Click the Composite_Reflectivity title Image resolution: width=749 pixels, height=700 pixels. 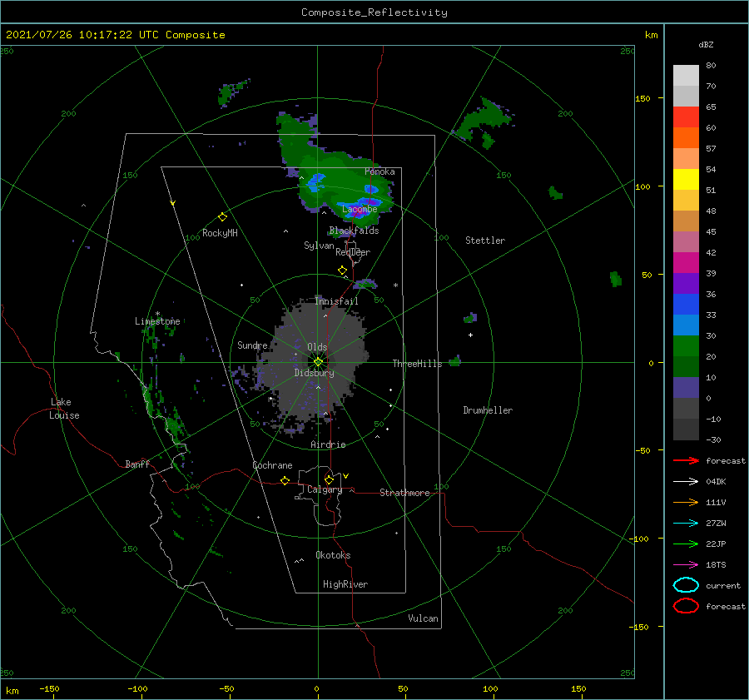click(x=374, y=12)
